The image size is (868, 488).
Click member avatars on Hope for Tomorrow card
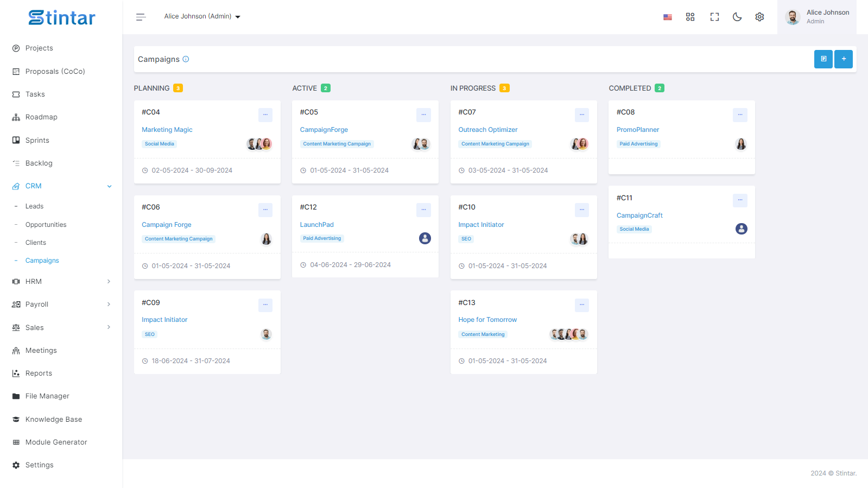point(569,334)
